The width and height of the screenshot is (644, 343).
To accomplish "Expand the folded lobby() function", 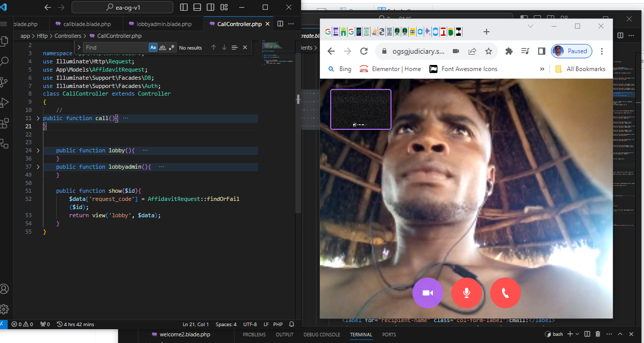I will 38,150.
